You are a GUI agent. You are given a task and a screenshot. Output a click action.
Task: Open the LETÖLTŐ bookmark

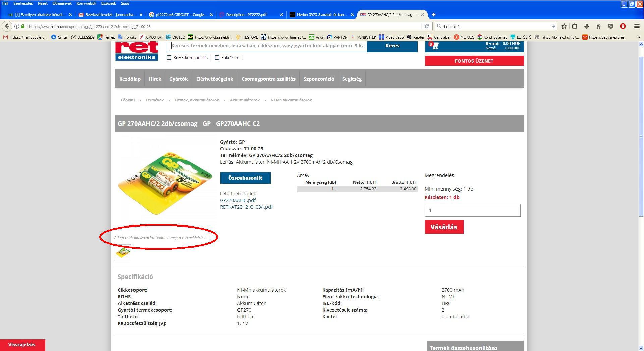[x=521, y=37]
